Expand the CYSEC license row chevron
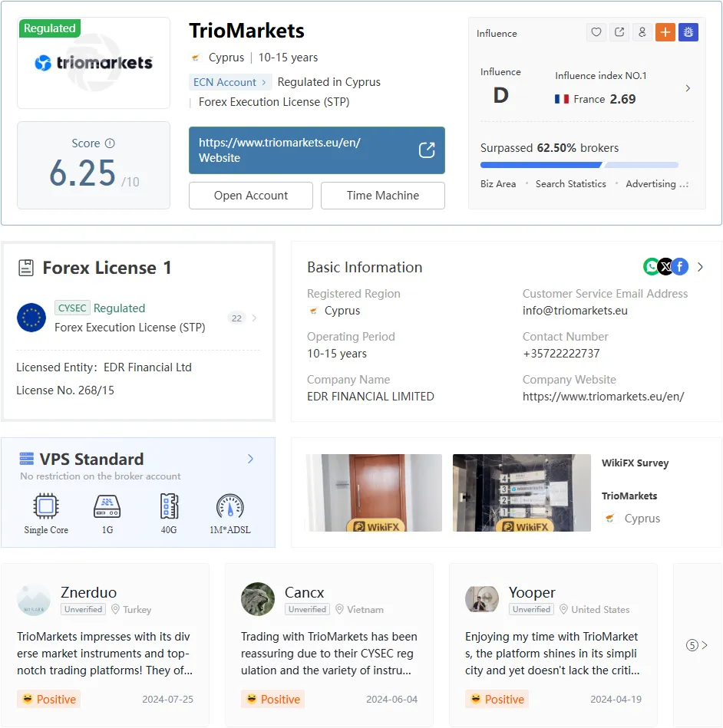Viewport: 723px width, 728px height. click(x=254, y=318)
